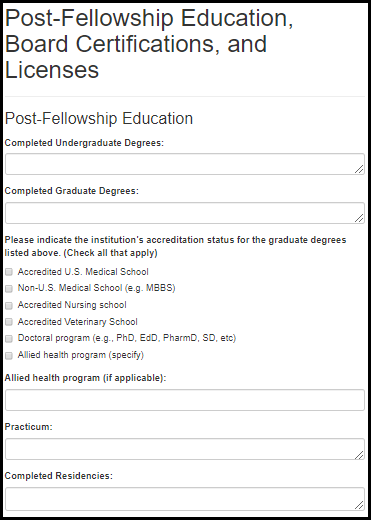Screen dimensions: 371x520
Task: Check Accredited U.S. Medical School box
Action: [9, 272]
